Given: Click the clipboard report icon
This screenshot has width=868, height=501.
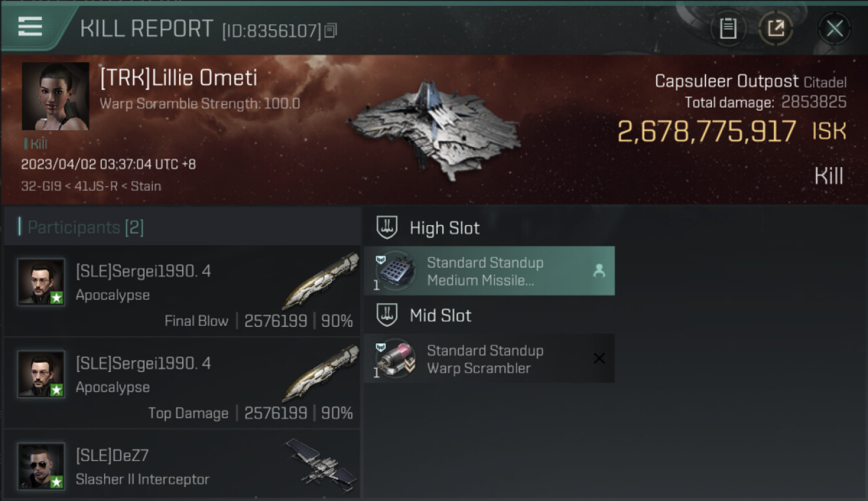Looking at the screenshot, I should [728, 28].
